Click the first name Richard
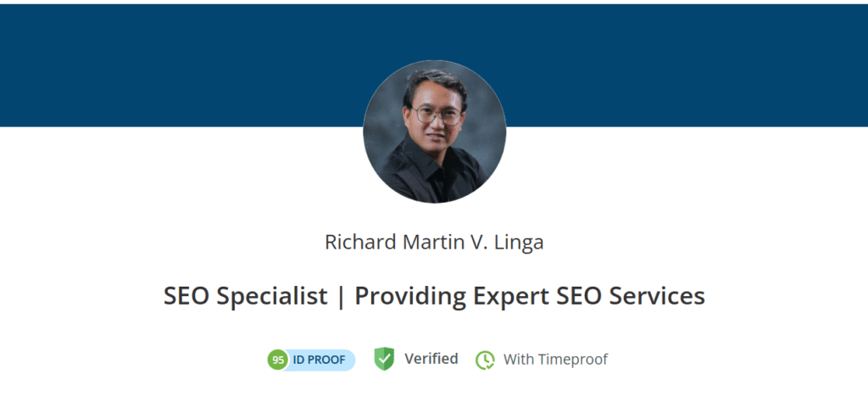The image size is (868, 419). (358, 242)
